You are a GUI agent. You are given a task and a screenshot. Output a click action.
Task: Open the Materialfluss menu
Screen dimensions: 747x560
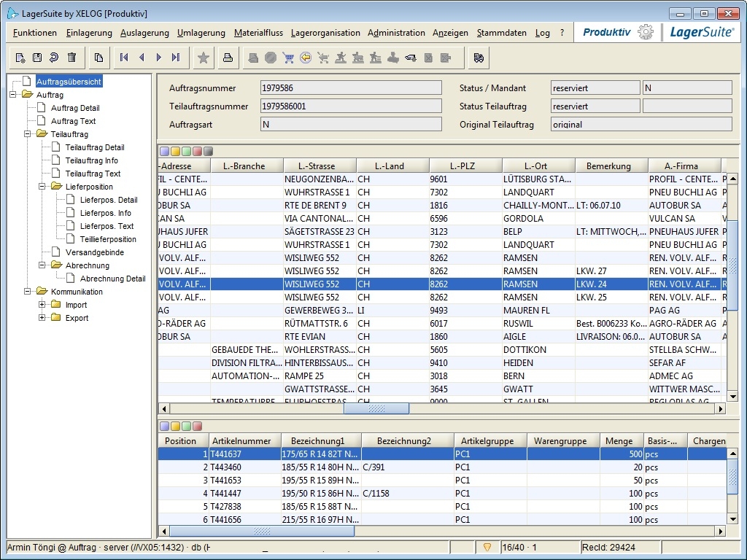tap(258, 33)
